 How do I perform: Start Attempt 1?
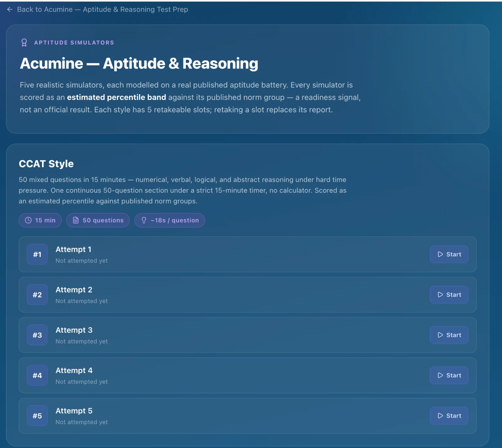(449, 254)
